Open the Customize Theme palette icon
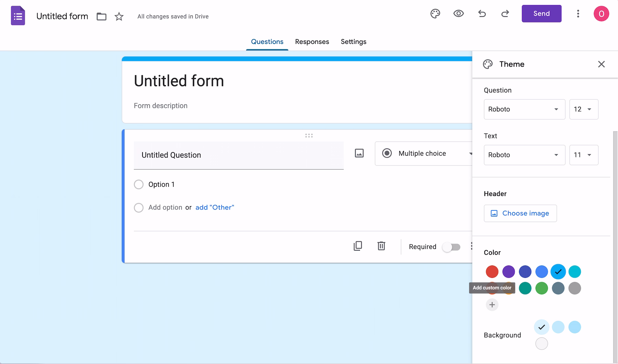The image size is (618, 364). point(435,14)
